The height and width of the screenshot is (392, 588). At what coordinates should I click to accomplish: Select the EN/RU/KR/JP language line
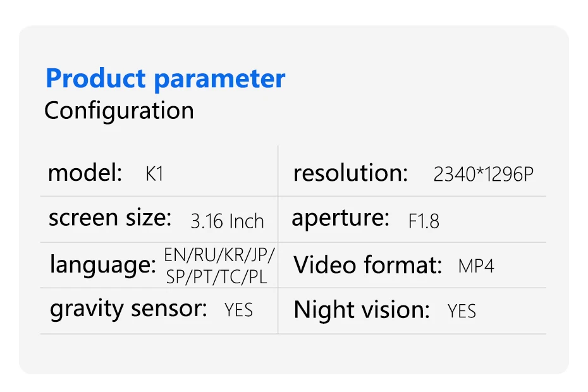pyautogui.click(x=219, y=255)
